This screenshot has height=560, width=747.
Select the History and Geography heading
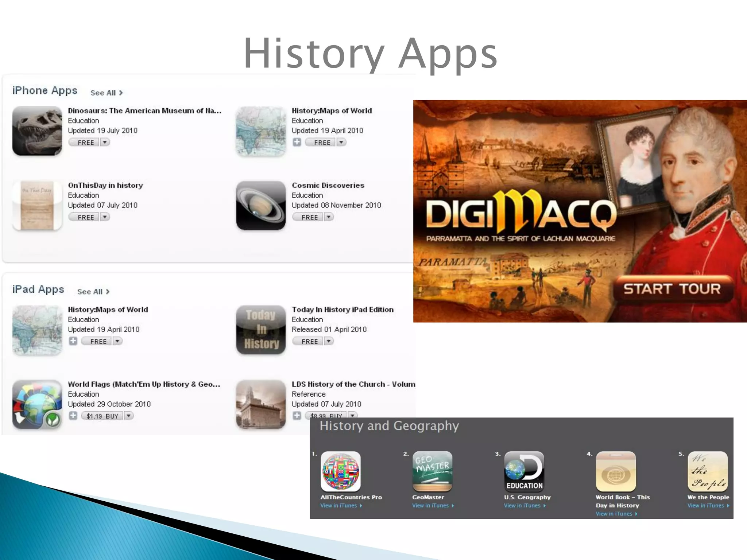(389, 426)
